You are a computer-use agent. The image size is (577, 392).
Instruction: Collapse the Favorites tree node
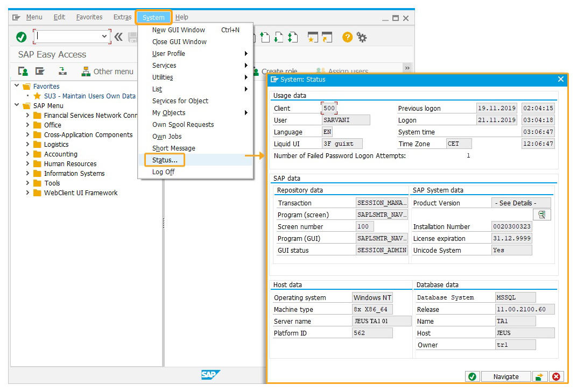click(x=17, y=85)
